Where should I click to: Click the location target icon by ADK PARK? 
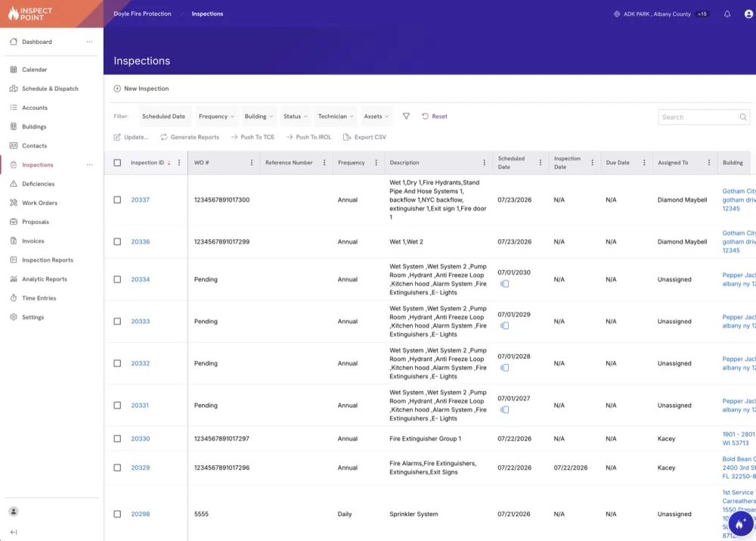[617, 14]
